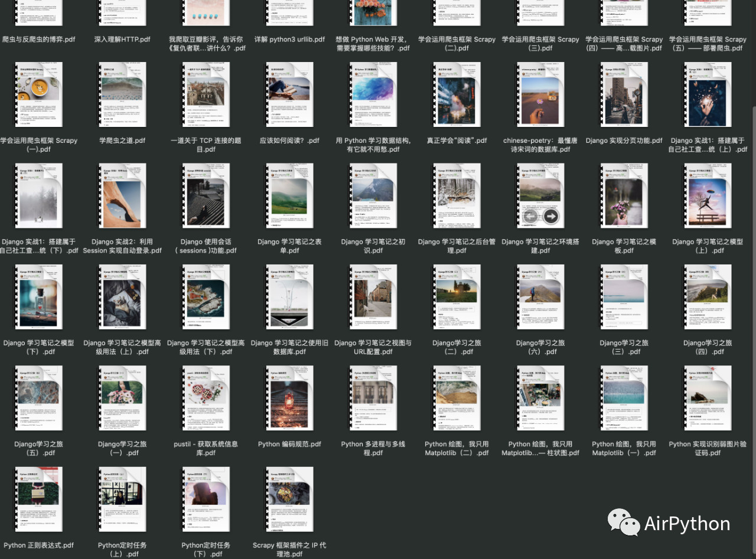This screenshot has height=559, width=756.
Task: Click label Python定时任务(下).pdf
Action: tap(206, 550)
